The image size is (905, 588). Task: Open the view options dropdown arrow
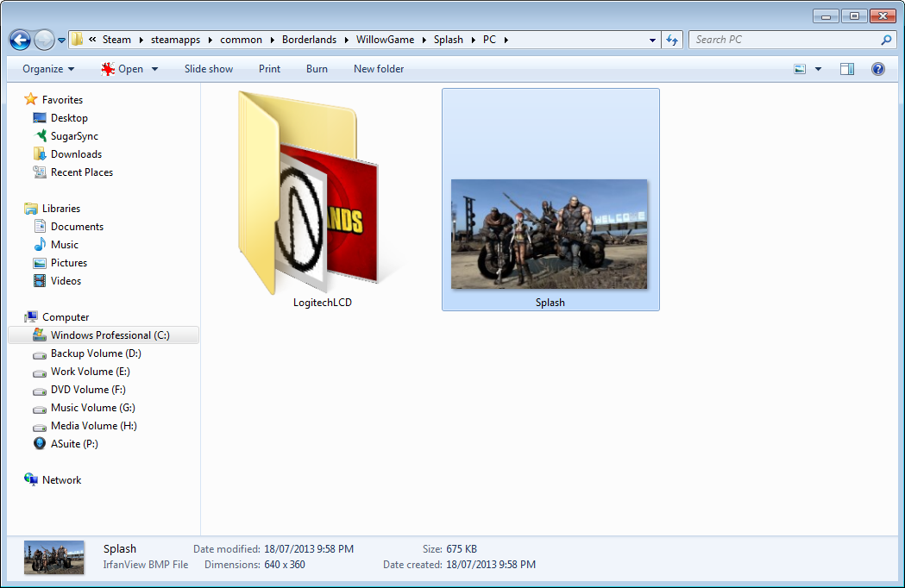pos(818,69)
